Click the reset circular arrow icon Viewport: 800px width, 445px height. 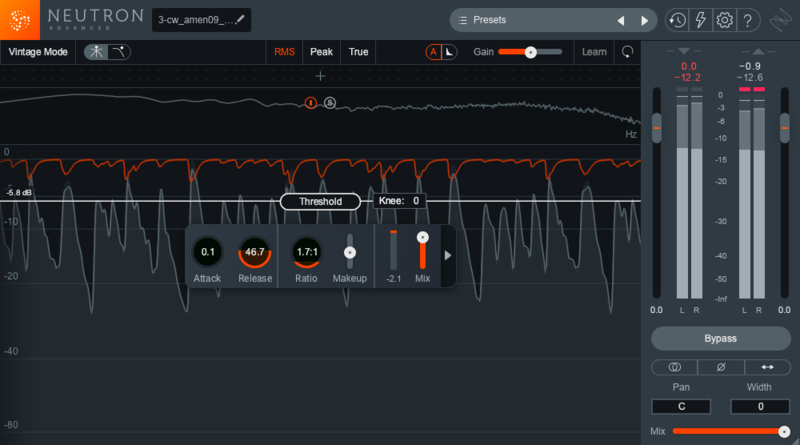pyautogui.click(x=628, y=52)
